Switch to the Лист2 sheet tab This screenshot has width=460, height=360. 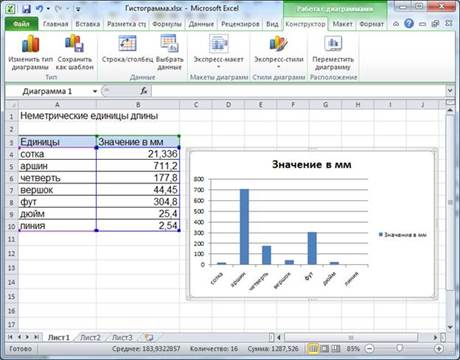click(90, 337)
